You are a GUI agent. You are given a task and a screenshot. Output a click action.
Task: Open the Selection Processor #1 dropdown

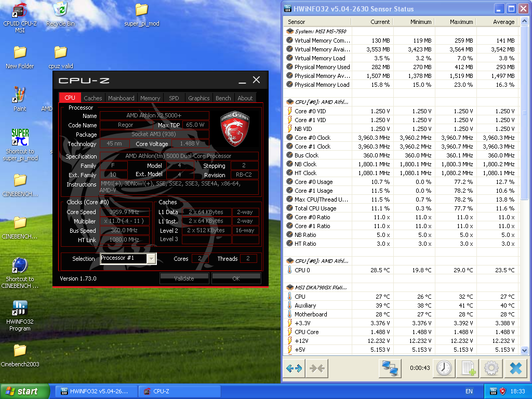click(x=128, y=259)
